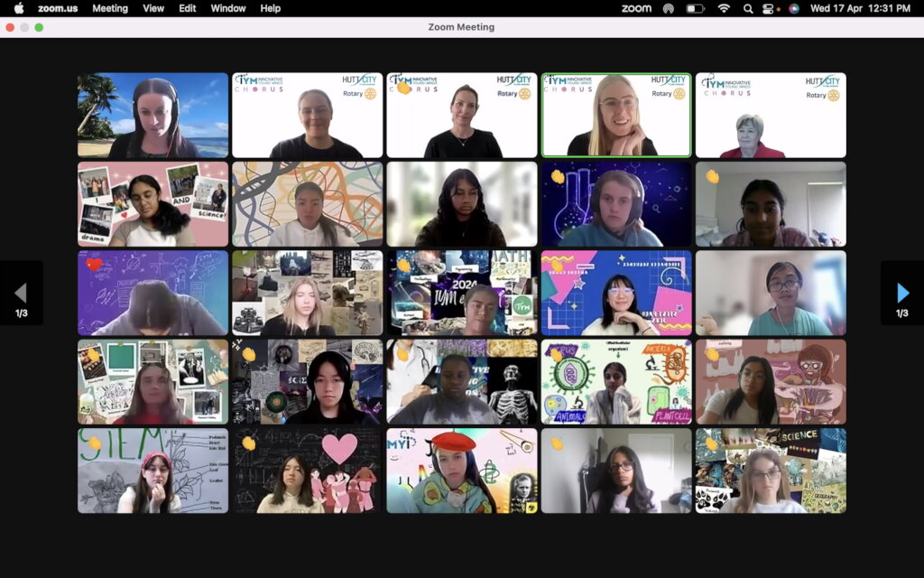The width and height of the screenshot is (924, 578).
Task: Open the Window menu
Action: click(x=228, y=8)
